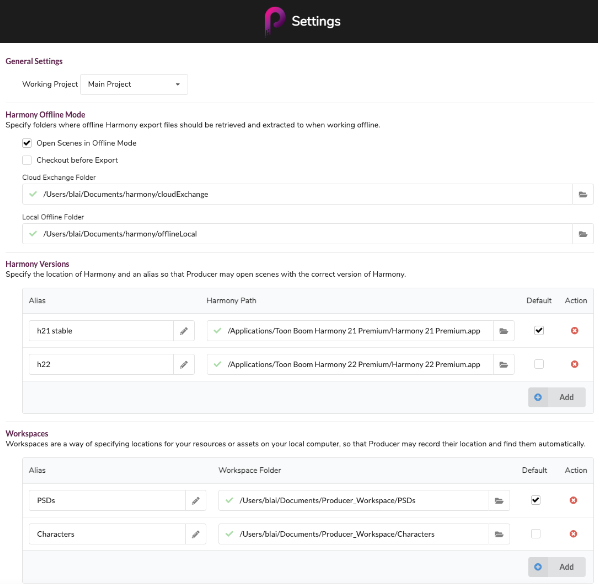Enable Checkout before Export
The height and width of the screenshot is (585, 598).
pos(27,160)
